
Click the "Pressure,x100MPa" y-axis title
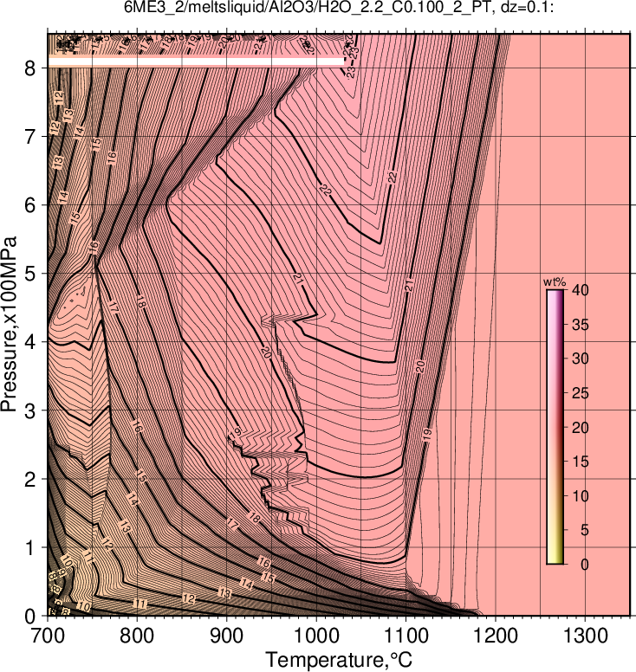[9, 325]
